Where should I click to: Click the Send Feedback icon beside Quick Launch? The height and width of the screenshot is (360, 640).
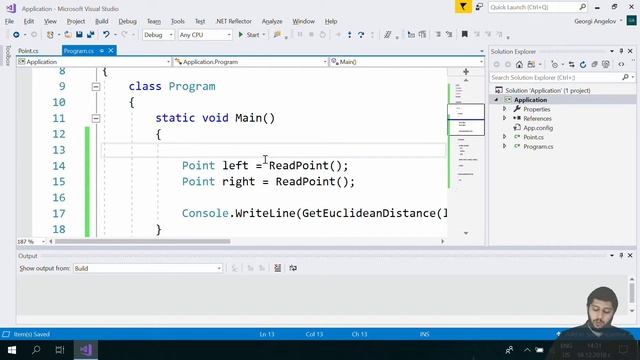480,7
